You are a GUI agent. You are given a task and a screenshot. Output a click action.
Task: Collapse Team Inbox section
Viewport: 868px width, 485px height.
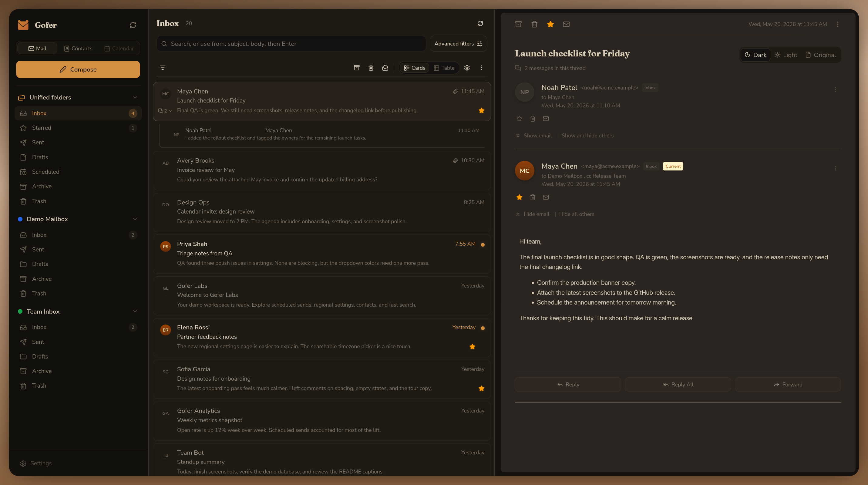(135, 312)
